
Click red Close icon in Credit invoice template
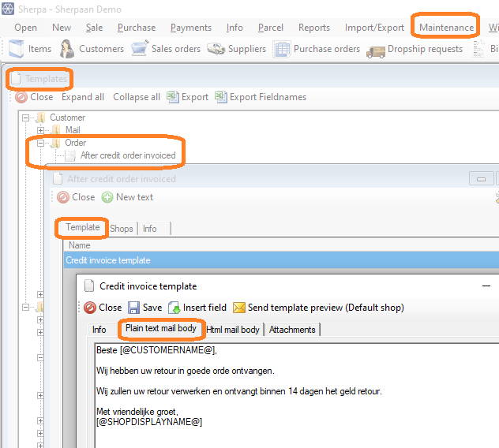[x=90, y=308]
